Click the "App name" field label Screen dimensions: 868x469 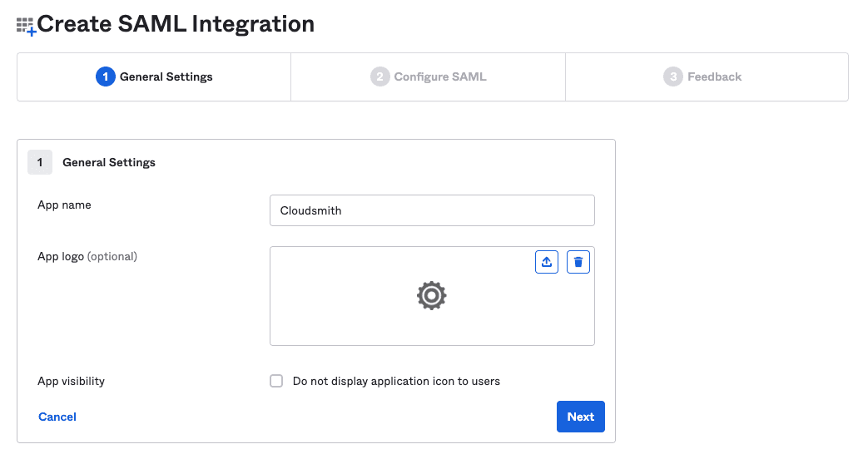64,205
